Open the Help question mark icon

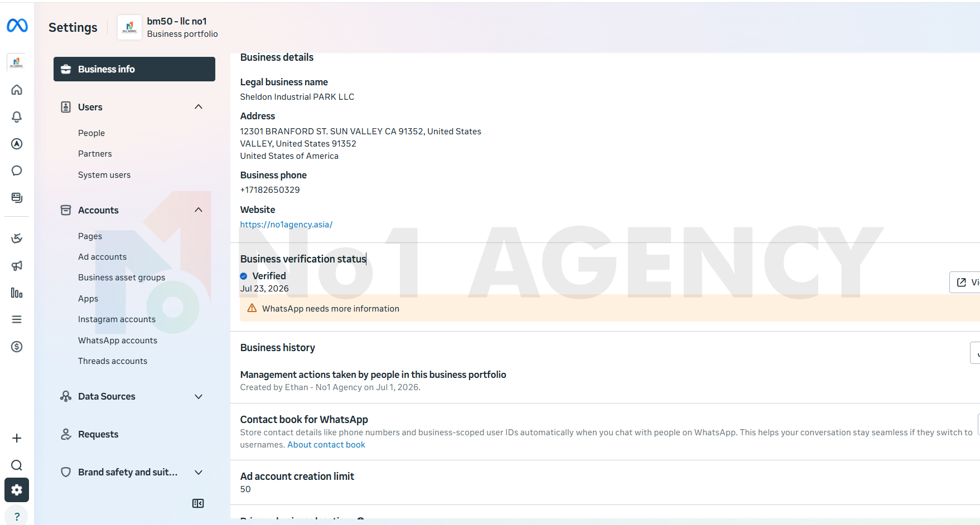tap(17, 516)
